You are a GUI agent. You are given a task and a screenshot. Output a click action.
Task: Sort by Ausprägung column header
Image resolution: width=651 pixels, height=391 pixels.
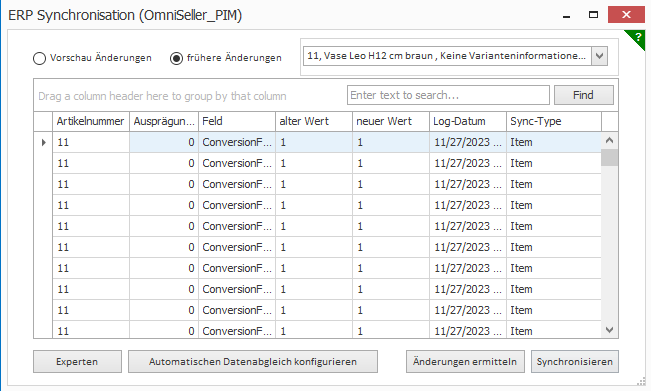click(x=164, y=121)
